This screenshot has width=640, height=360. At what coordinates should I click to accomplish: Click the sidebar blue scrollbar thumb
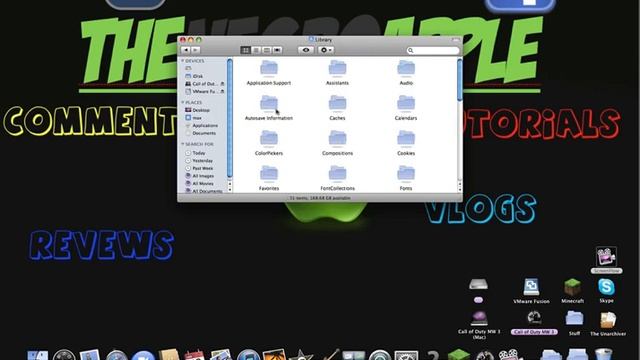pyautogui.click(x=230, y=118)
